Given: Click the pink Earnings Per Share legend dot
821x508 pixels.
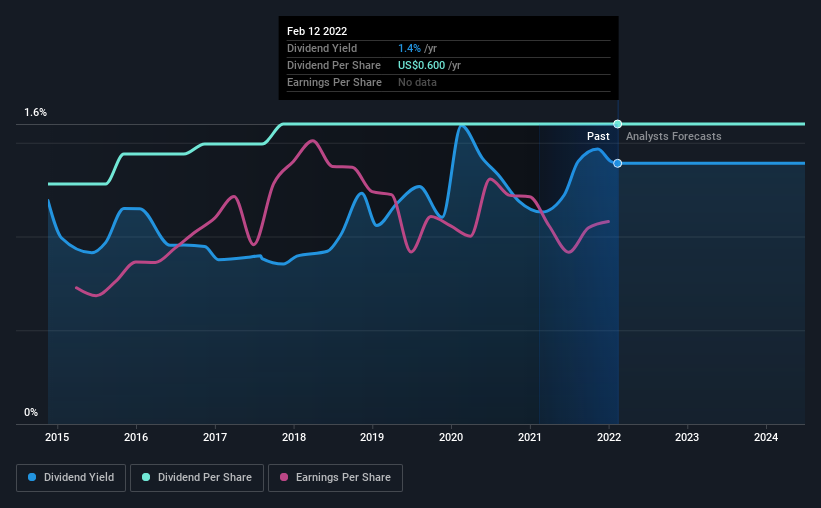Looking at the screenshot, I should click(x=284, y=477).
